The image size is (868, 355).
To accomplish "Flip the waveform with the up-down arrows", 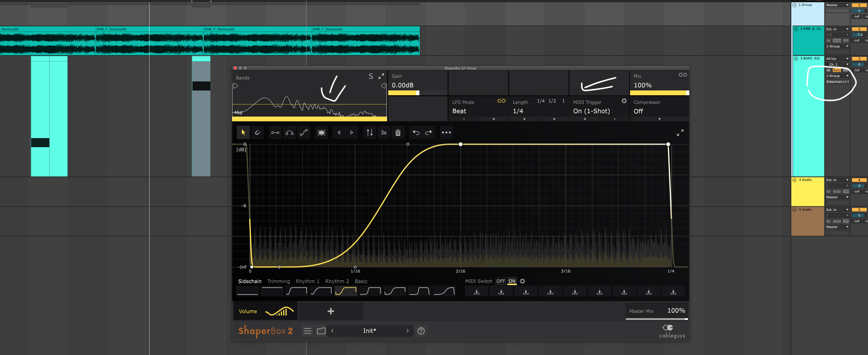I will pyautogui.click(x=370, y=132).
